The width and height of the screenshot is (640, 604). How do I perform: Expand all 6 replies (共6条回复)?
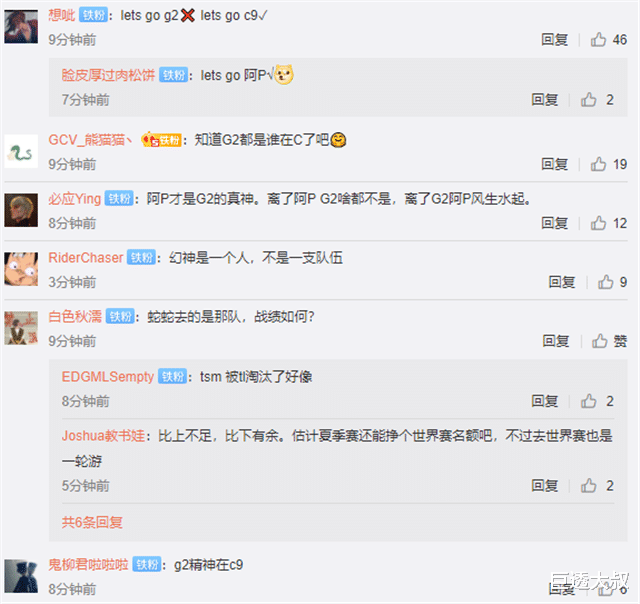click(x=92, y=522)
